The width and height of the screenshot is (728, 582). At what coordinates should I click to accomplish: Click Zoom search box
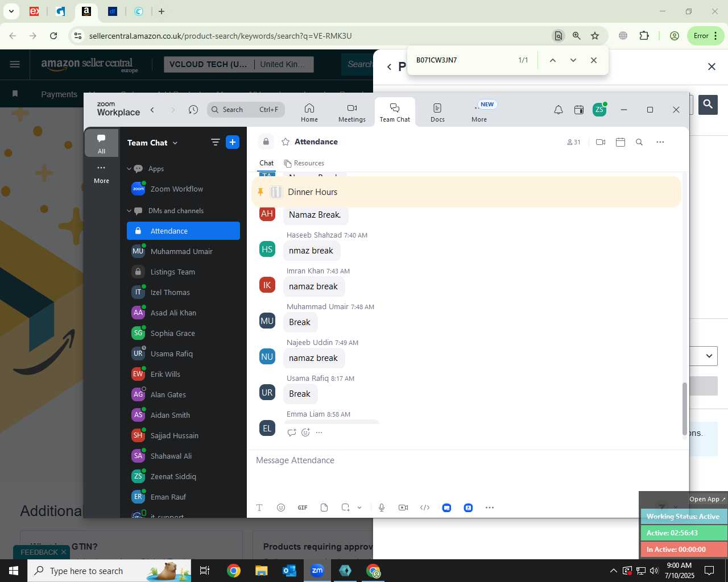point(246,110)
